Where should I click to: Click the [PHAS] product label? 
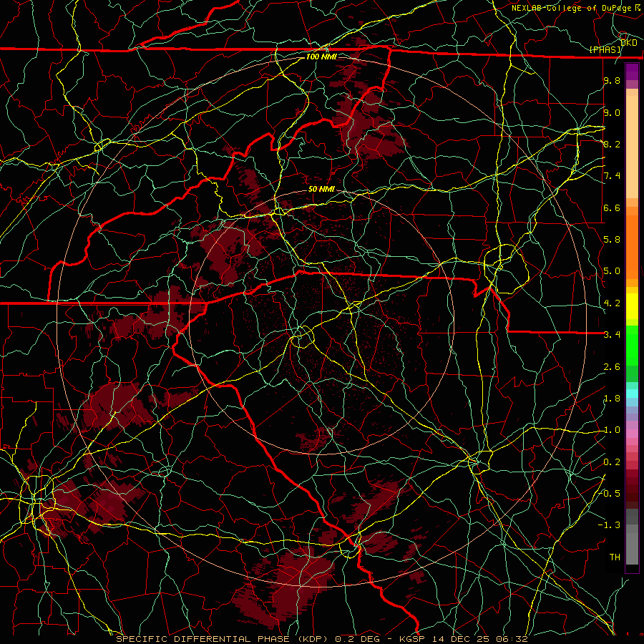(x=605, y=49)
